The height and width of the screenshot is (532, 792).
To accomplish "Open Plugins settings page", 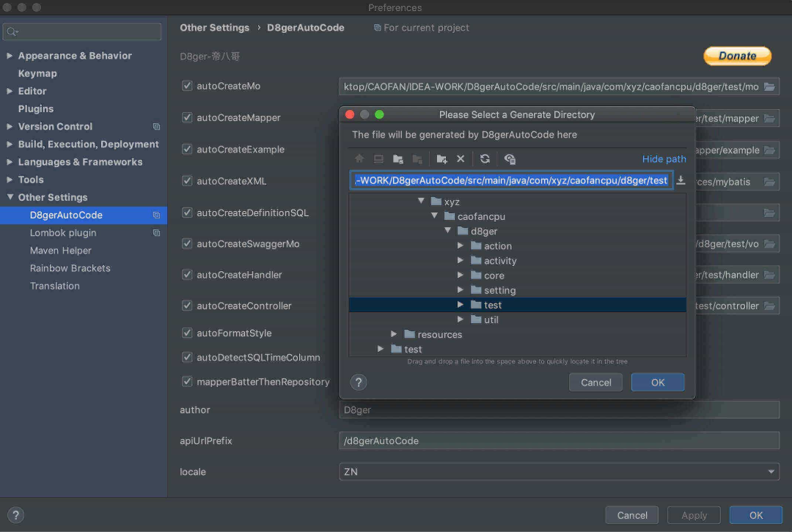I will pyautogui.click(x=36, y=109).
